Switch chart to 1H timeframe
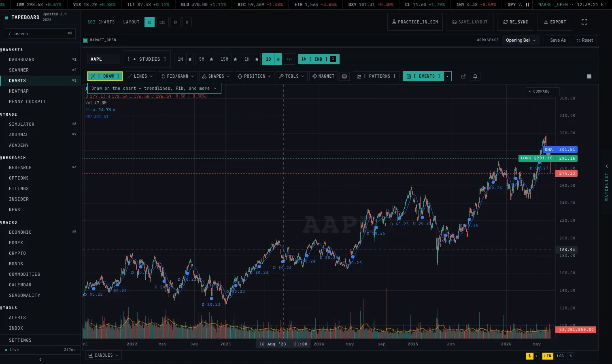612x364 pixels. coord(247,59)
